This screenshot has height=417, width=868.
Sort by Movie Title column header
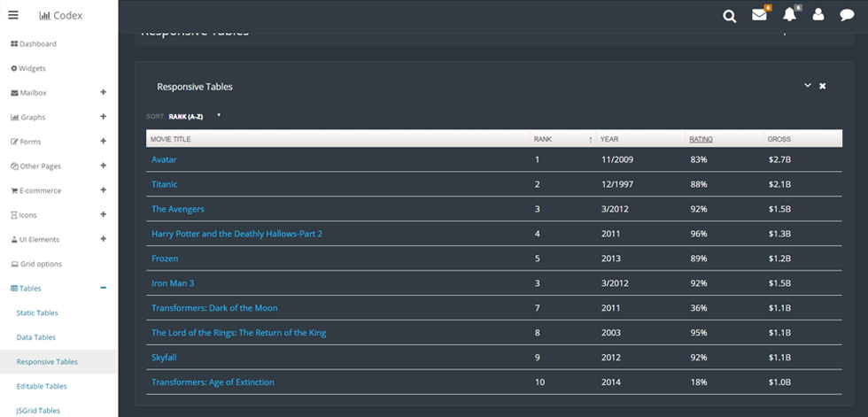pyautogui.click(x=170, y=139)
